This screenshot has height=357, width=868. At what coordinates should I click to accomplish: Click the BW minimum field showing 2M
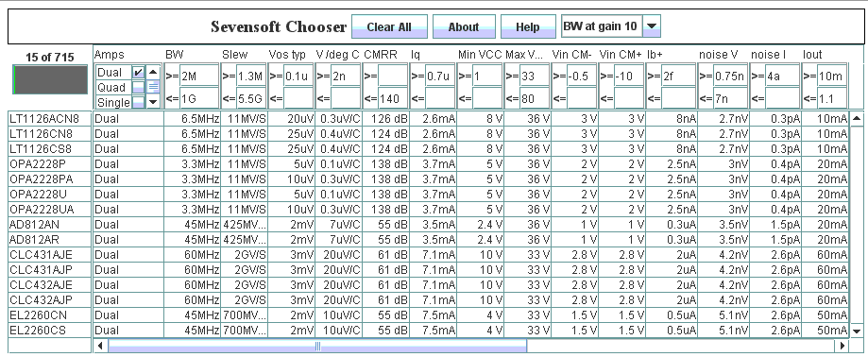(200, 76)
